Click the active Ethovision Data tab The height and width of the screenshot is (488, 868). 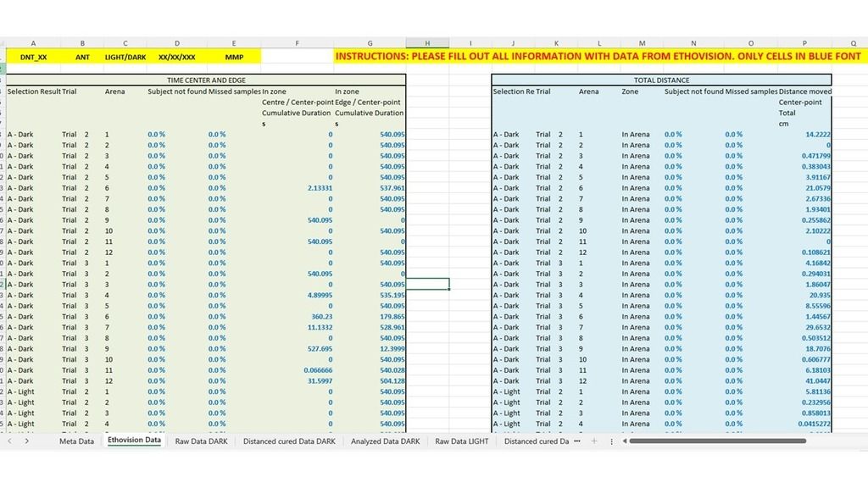coord(134,441)
